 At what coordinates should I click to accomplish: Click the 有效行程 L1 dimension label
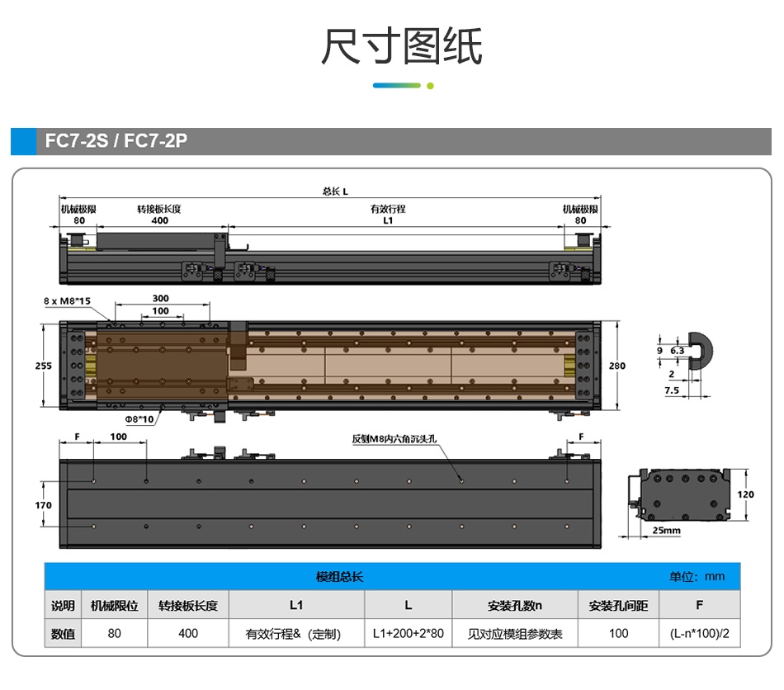388,215
